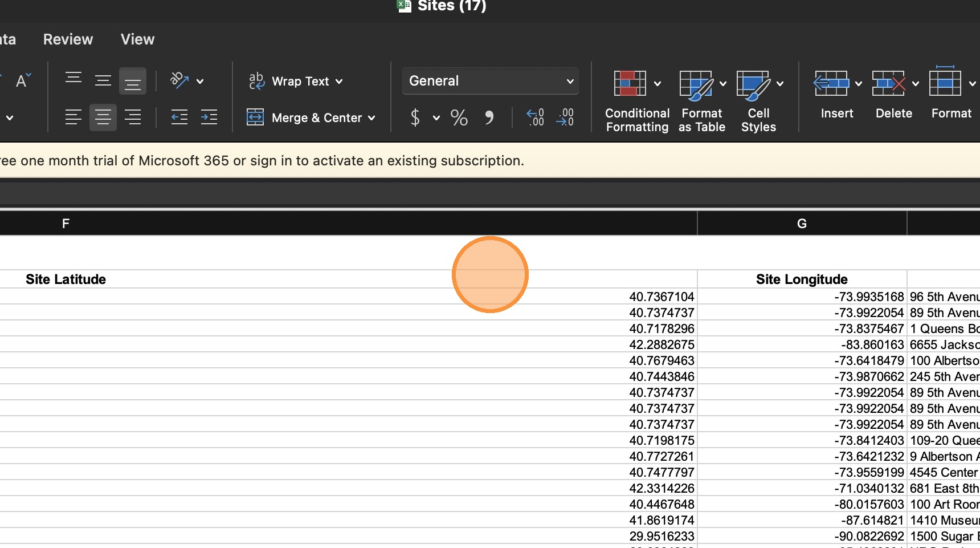Click the Delete cells icon
980x548 pixels.
pos(888,84)
